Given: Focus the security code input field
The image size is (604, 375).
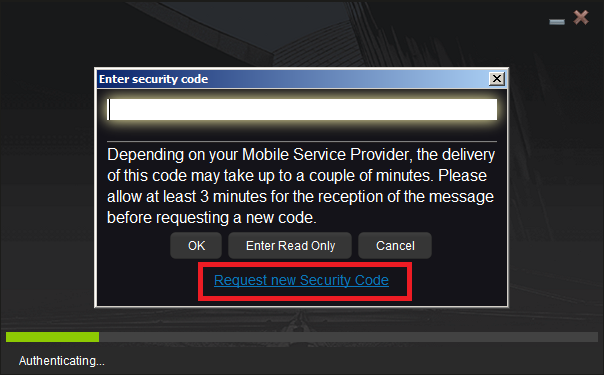Looking at the screenshot, I should tap(302, 110).
